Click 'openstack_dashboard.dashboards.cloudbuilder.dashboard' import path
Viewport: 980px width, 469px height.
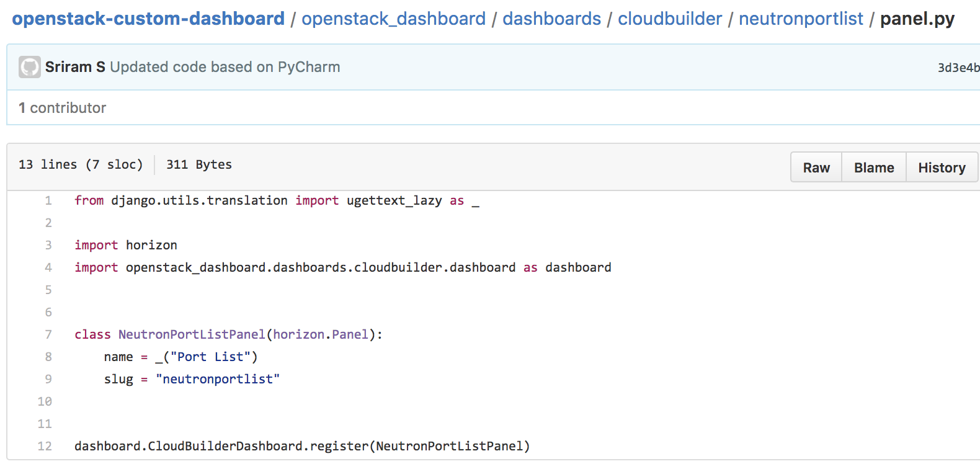321,267
